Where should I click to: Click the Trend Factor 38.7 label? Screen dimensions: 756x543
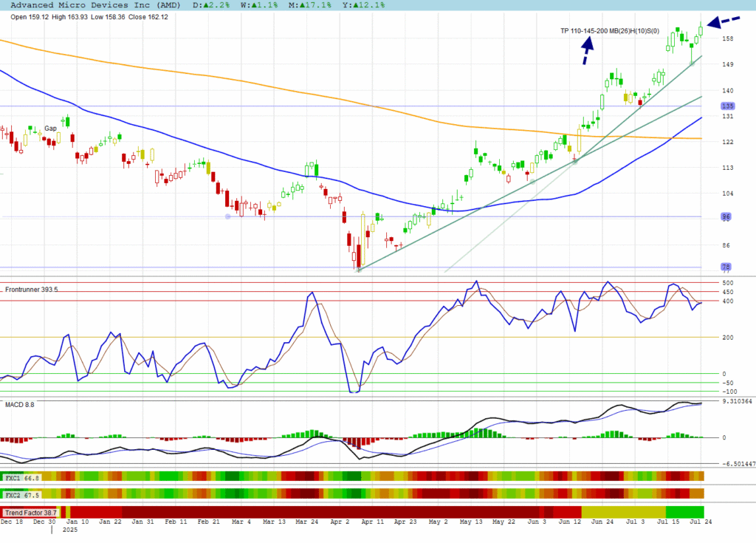tap(31, 513)
